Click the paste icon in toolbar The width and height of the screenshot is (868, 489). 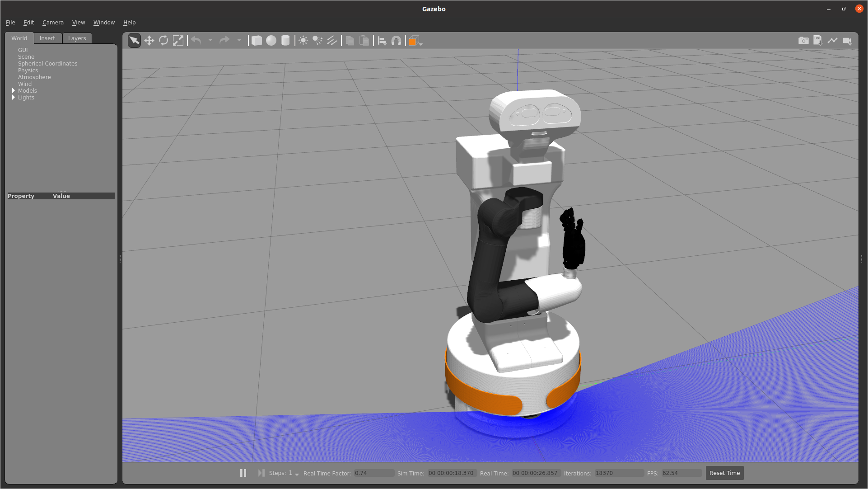(x=364, y=41)
